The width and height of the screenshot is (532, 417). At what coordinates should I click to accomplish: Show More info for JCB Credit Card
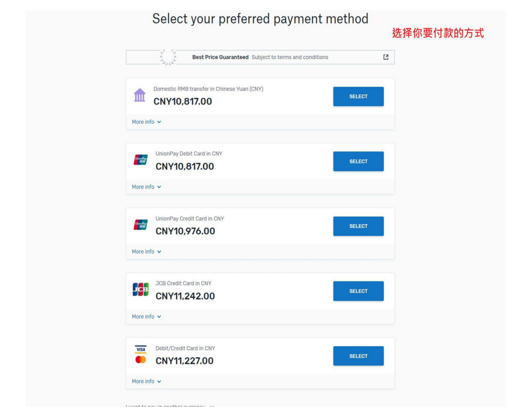[146, 316]
